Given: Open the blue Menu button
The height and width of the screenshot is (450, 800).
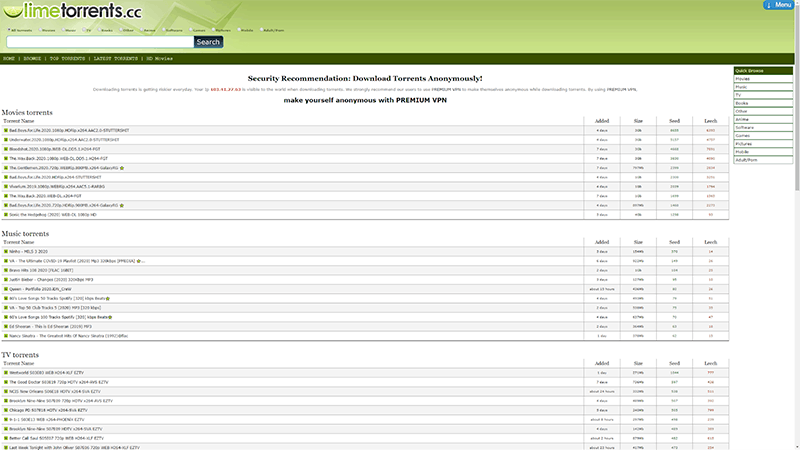Looking at the screenshot, I should [779, 5].
